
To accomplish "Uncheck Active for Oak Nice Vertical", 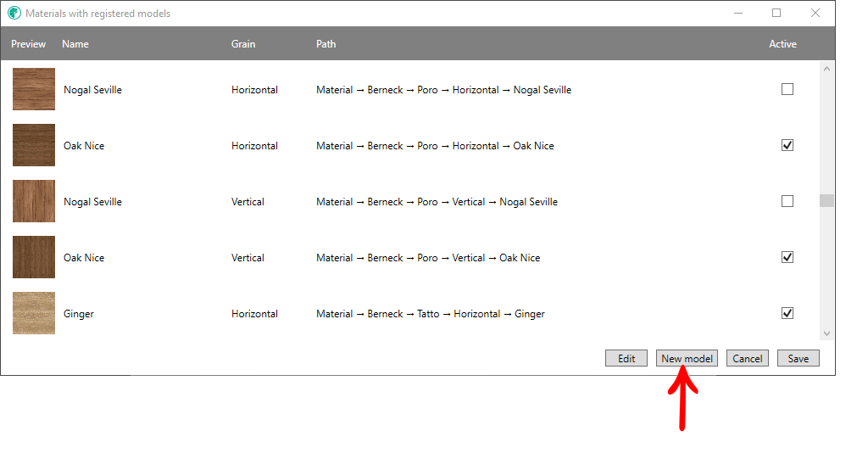I will click(787, 257).
